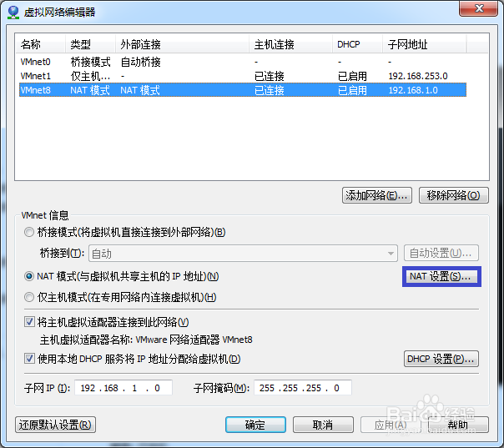Screen dimensions: 504x448
Task: Select the VMnet0 row
Action: coord(243,62)
